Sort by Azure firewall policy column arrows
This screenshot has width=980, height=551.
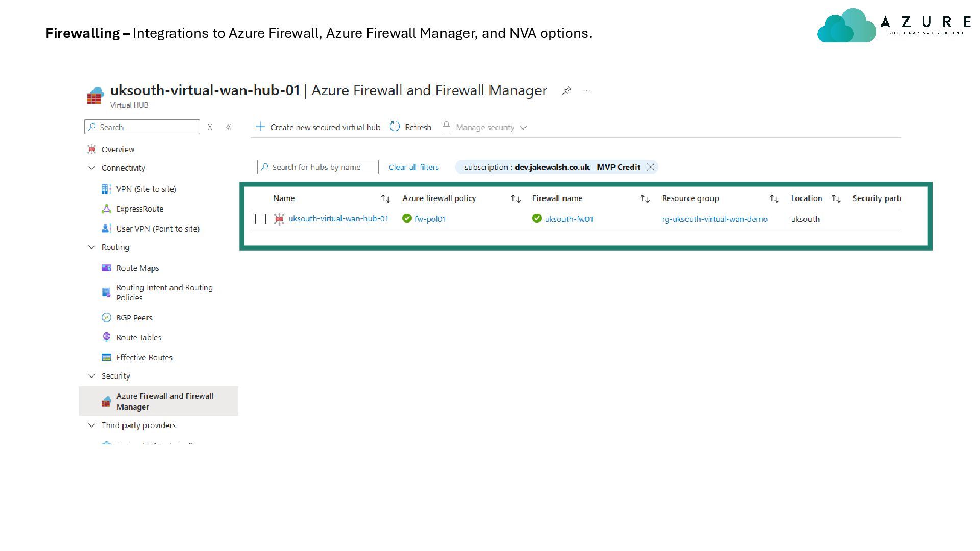(516, 198)
